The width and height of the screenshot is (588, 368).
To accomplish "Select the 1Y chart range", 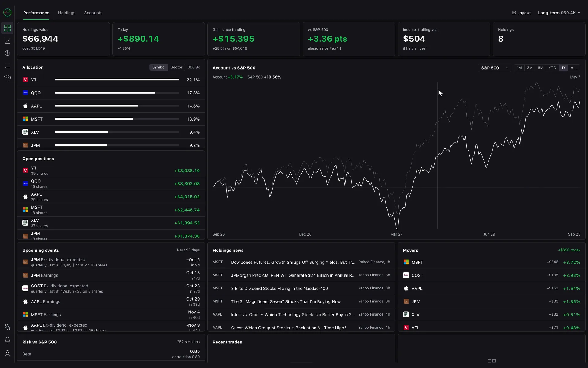I will coord(563,68).
